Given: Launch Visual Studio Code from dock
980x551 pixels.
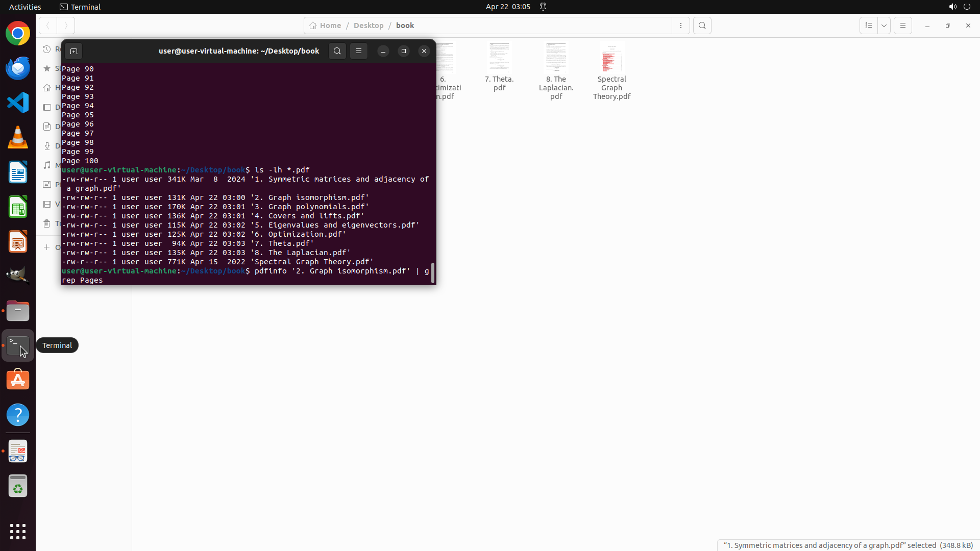Looking at the screenshot, I should [x=18, y=103].
